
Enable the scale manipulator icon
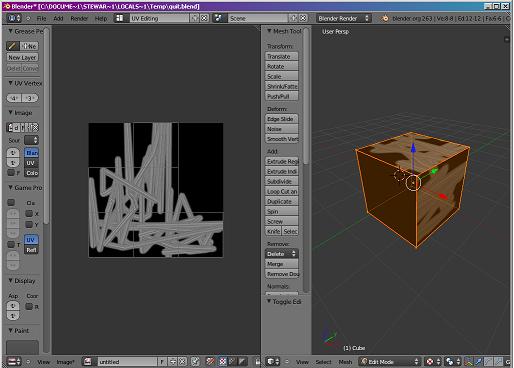(499, 361)
